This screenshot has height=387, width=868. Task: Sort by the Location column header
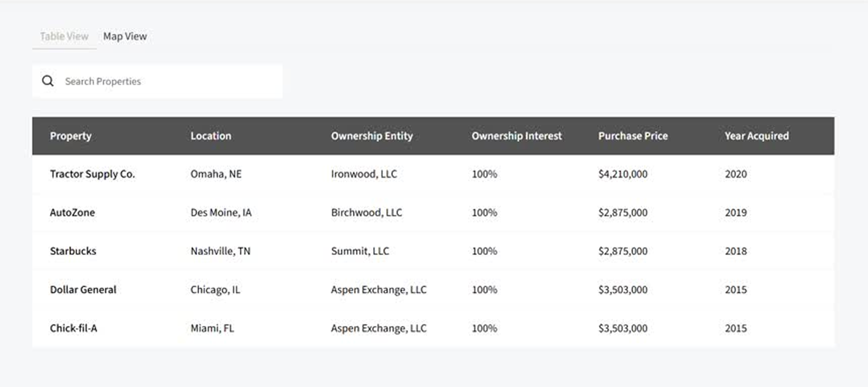pyautogui.click(x=211, y=136)
